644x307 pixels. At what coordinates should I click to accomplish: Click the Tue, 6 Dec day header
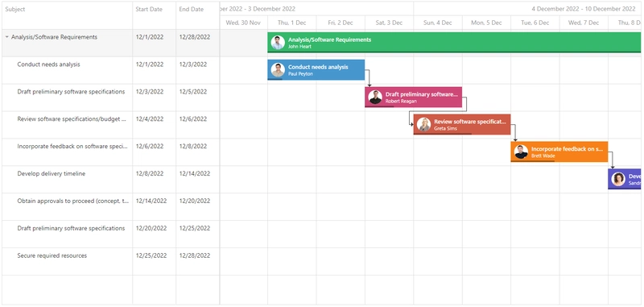click(535, 23)
